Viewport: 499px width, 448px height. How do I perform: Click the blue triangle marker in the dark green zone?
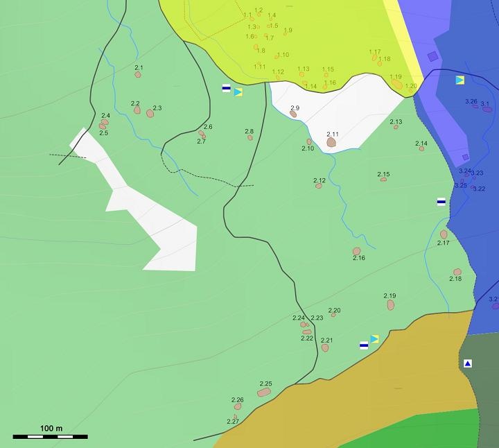468,363
